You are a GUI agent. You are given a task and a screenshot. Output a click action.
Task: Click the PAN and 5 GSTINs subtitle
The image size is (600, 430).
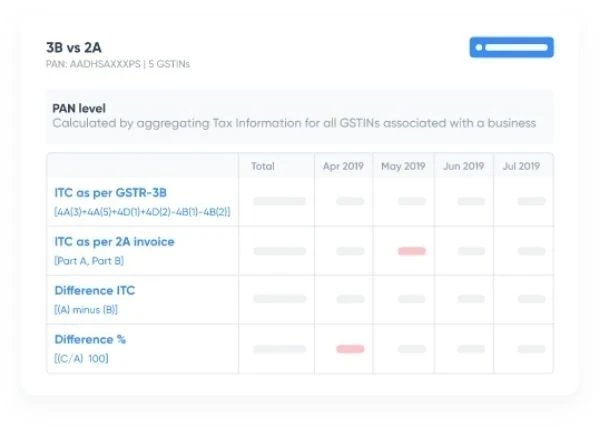coord(118,64)
